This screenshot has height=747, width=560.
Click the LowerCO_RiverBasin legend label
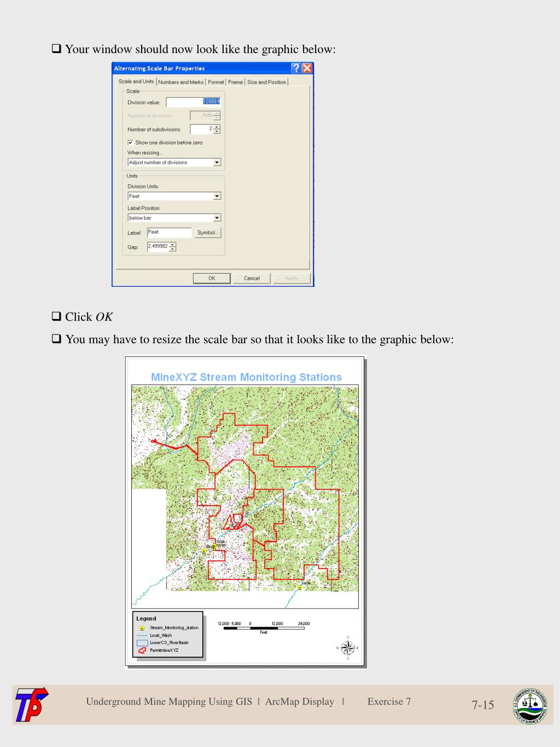pos(169,642)
